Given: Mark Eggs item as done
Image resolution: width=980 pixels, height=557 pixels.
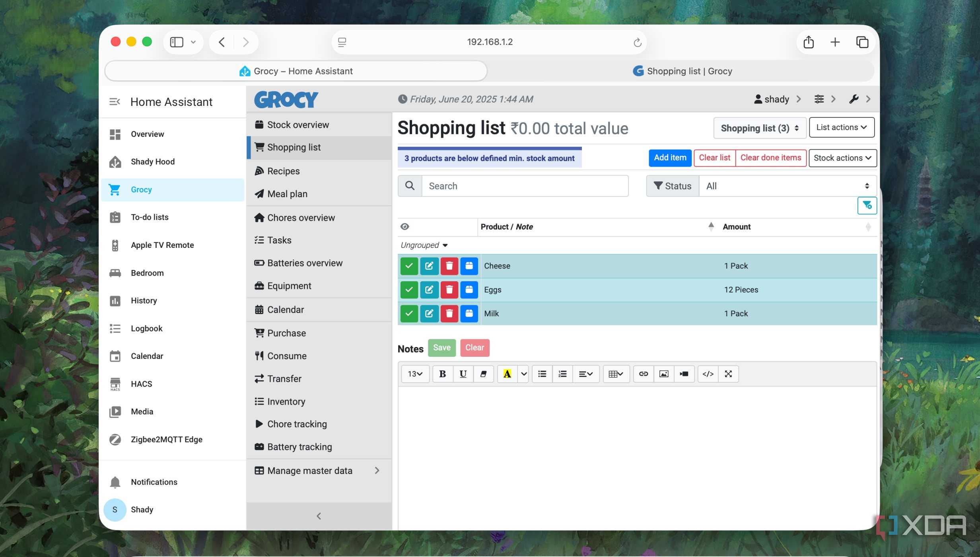Looking at the screenshot, I should pyautogui.click(x=409, y=290).
